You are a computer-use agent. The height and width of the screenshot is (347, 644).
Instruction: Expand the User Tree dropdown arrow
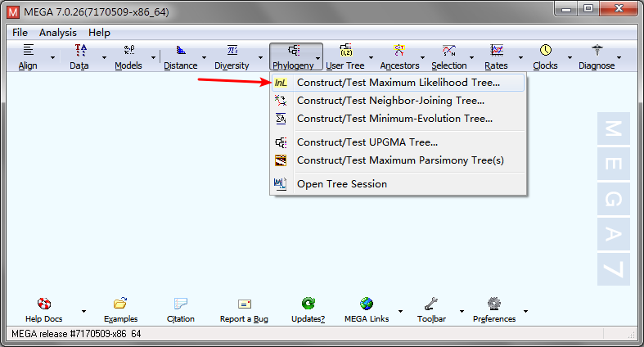pyautogui.click(x=371, y=58)
